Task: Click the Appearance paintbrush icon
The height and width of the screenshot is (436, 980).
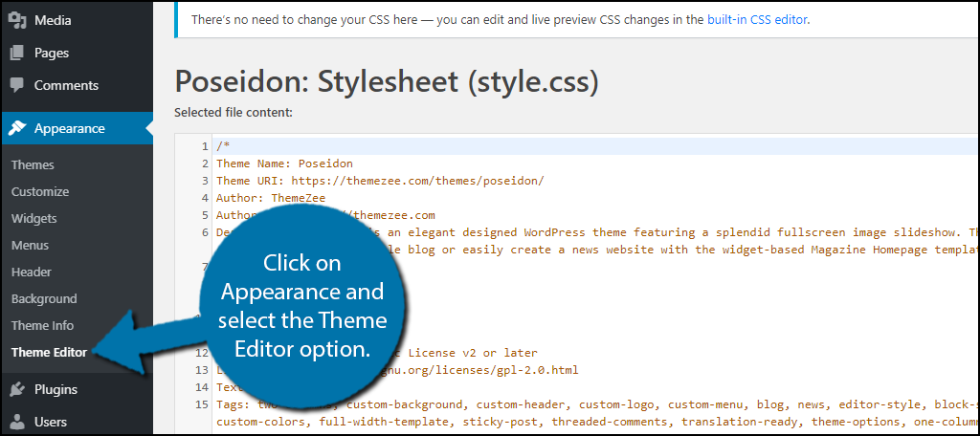Action: coord(18,128)
